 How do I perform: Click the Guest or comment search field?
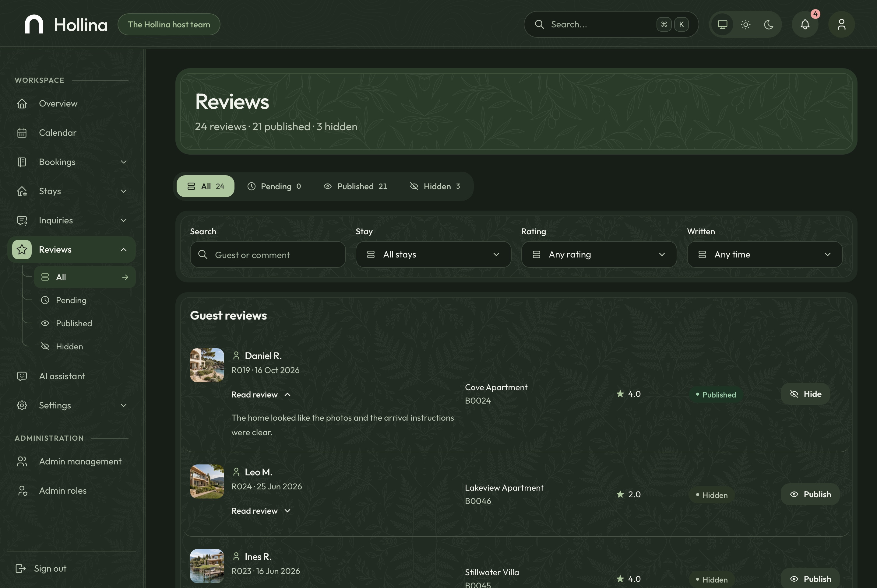tap(268, 255)
